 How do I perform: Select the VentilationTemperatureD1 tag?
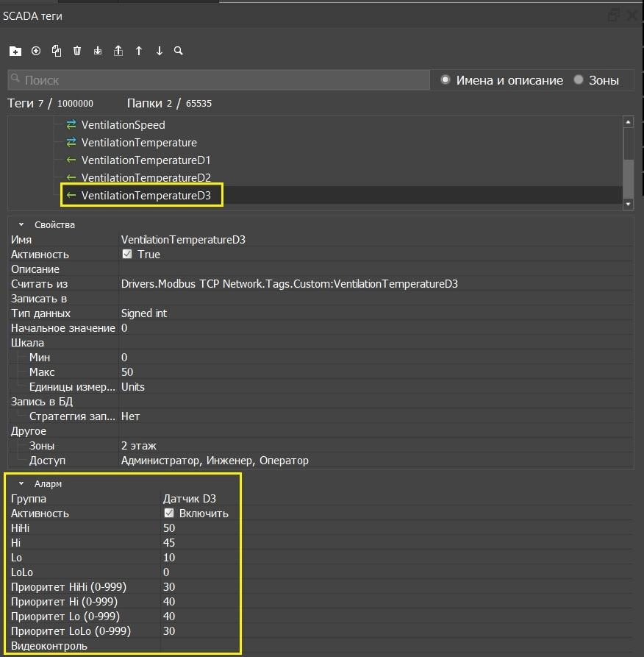[x=146, y=160]
